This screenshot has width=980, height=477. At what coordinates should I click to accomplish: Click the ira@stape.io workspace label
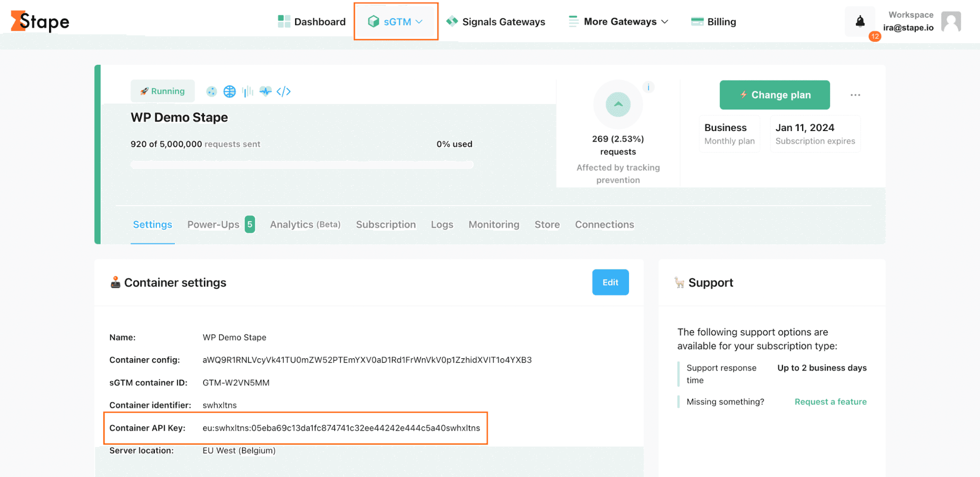coord(908,28)
